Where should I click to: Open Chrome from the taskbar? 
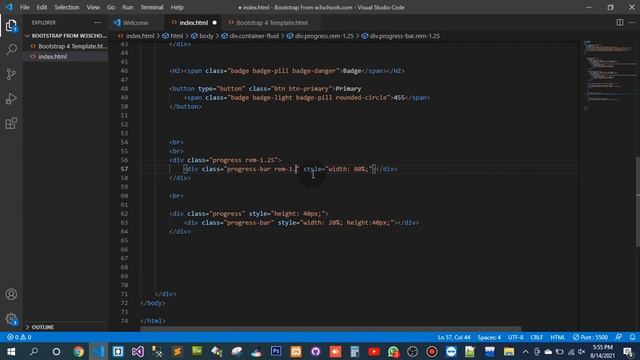[78, 351]
